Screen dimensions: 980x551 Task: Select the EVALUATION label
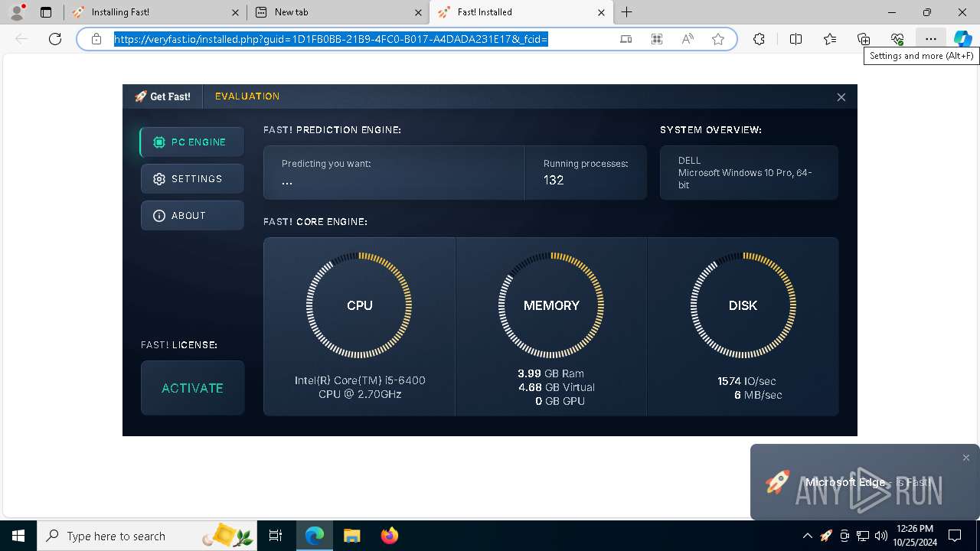pyautogui.click(x=247, y=96)
